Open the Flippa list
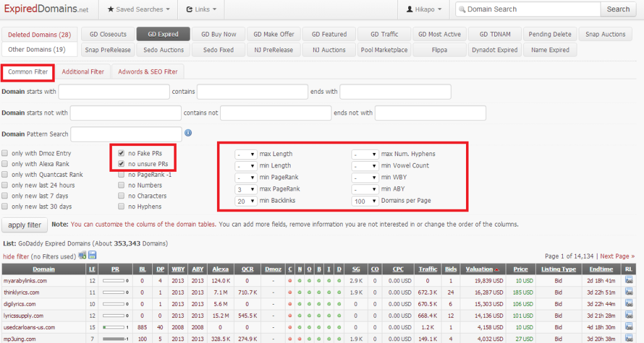Screen dimensions: 644x343 (440, 50)
